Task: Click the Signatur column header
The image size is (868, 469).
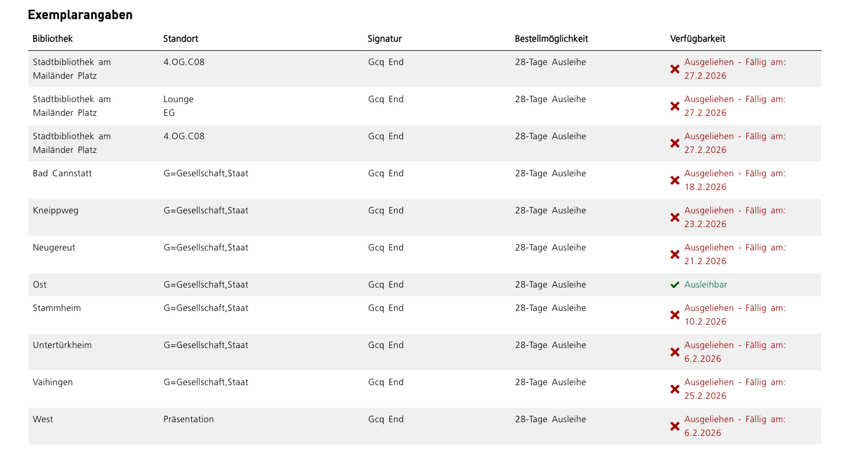Action: (x=384, y=39)
